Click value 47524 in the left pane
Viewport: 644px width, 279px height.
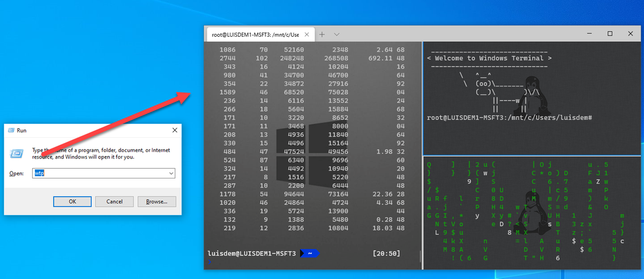pos(293,151)
